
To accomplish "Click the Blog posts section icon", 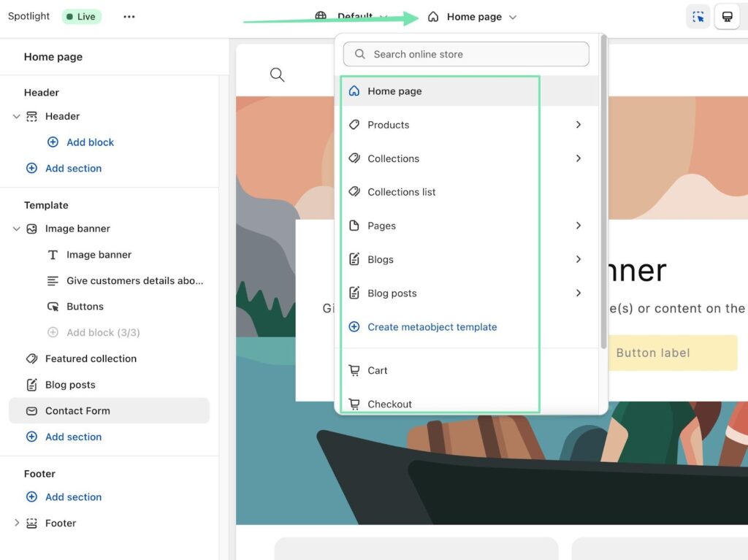I will click(x=31, y=385).
